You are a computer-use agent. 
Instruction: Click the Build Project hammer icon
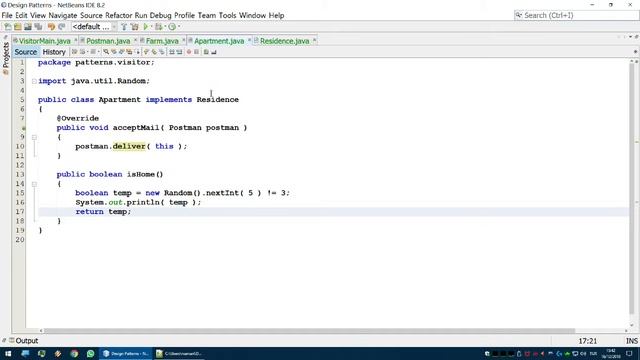coord(124,27)
